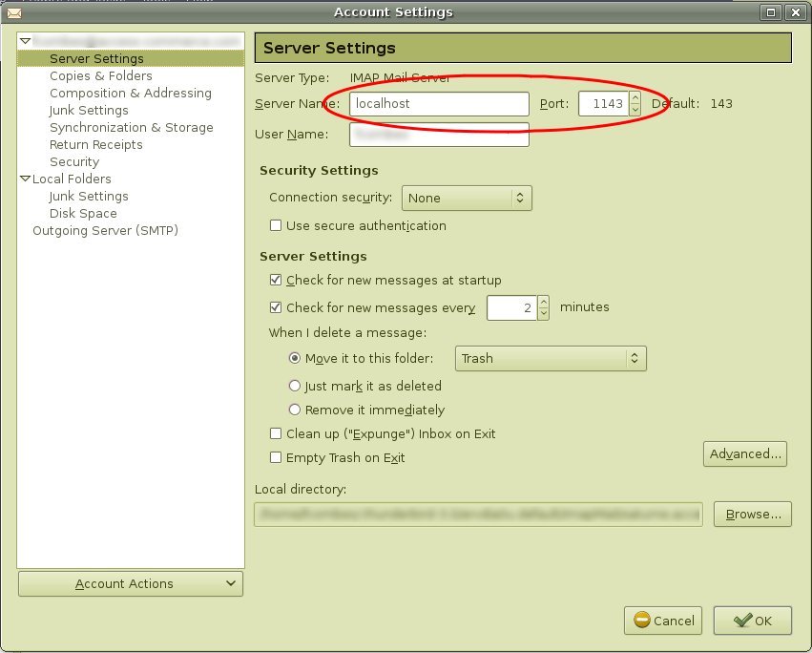Enable Use secure authentication checkbox
Screen dimensions: 812x653
click(x=276, y=225)
